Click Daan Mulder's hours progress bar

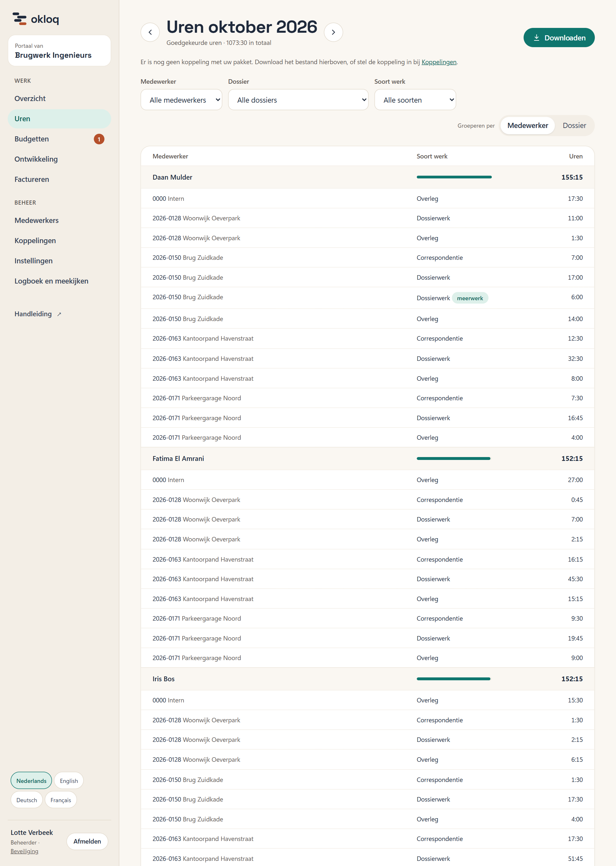coord(454,177)
